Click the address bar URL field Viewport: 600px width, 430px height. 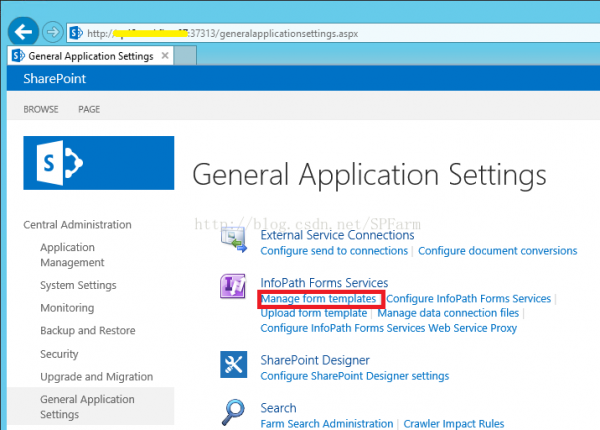click(x=333, y=33)
